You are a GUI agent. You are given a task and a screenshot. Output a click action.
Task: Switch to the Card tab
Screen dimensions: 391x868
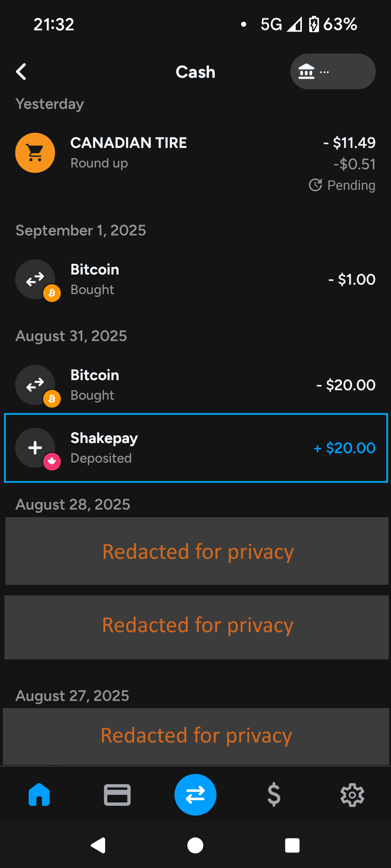point(117,795)
